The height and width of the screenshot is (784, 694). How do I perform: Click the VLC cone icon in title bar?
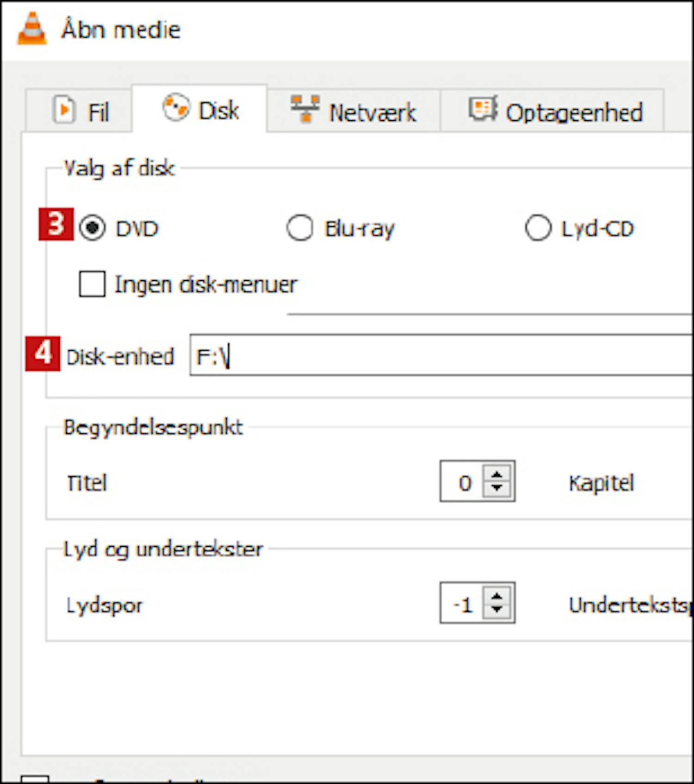(x=32, y=29)
